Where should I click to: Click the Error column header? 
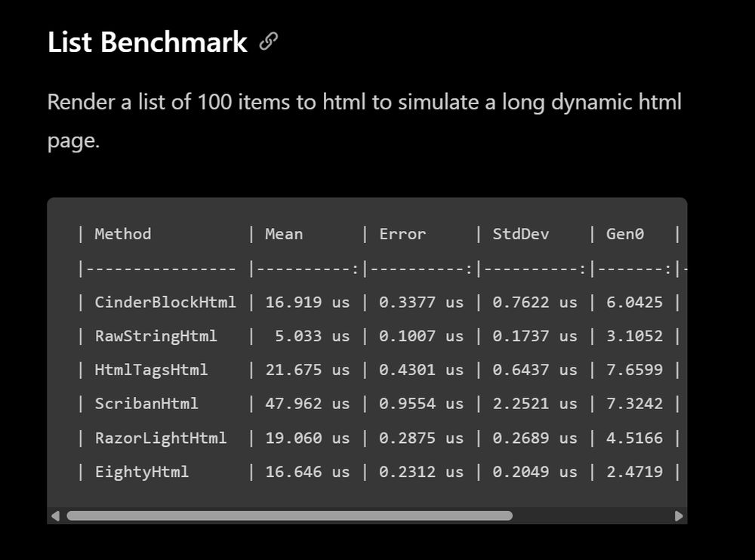pos(402,234)
